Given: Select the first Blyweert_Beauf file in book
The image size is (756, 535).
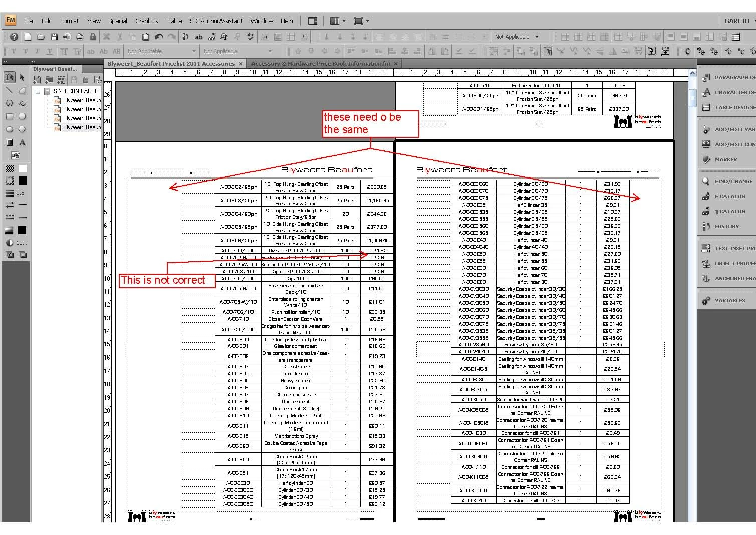Looking at the screenshot, I should pyautogui.click(x=77, y=100).
